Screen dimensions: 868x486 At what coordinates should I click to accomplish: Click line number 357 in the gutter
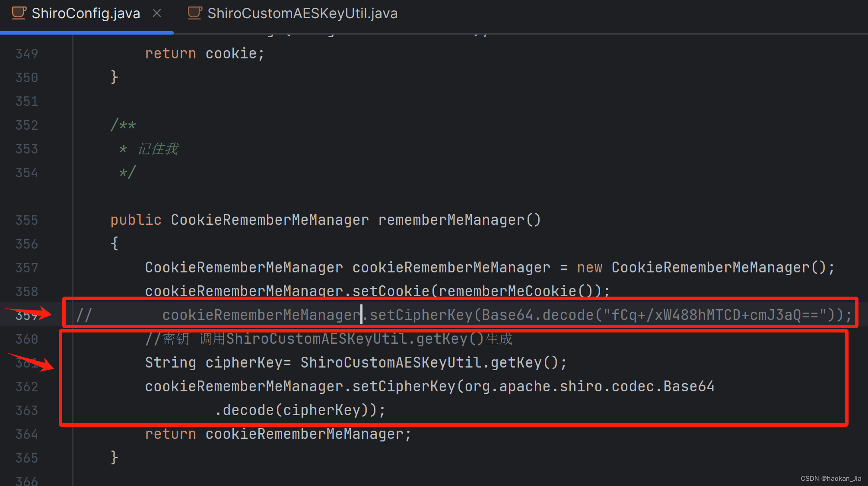27,268
